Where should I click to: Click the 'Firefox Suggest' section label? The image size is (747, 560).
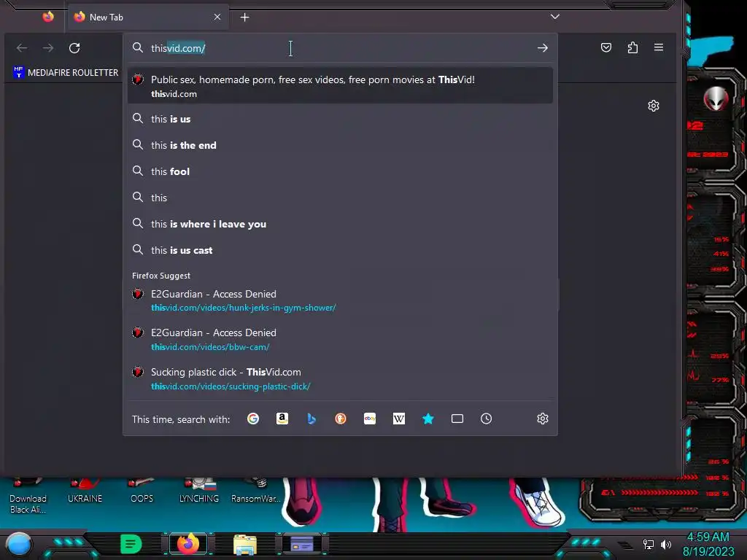click(x=161, y=276)
